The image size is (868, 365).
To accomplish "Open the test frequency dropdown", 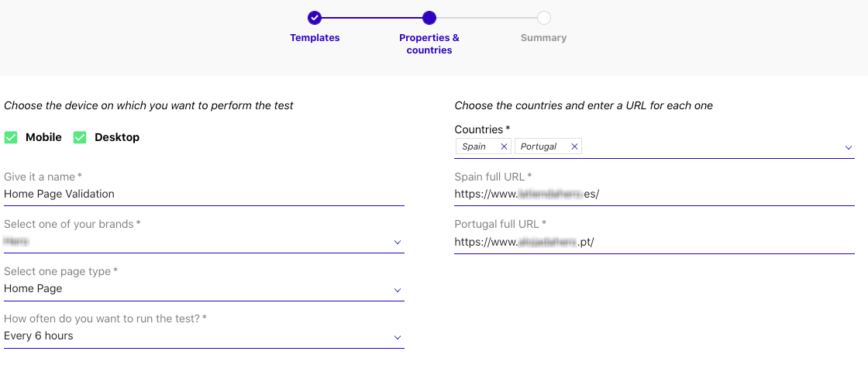I will point(398,337).
